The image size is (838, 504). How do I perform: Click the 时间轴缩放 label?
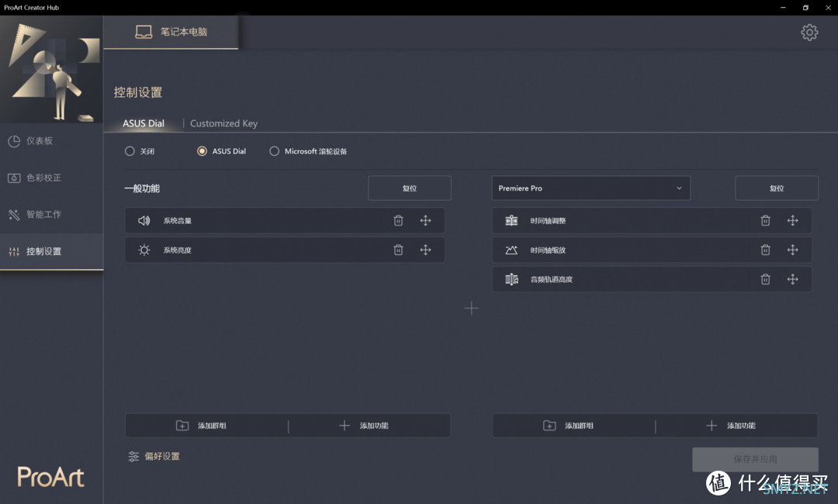pos(548,250)
